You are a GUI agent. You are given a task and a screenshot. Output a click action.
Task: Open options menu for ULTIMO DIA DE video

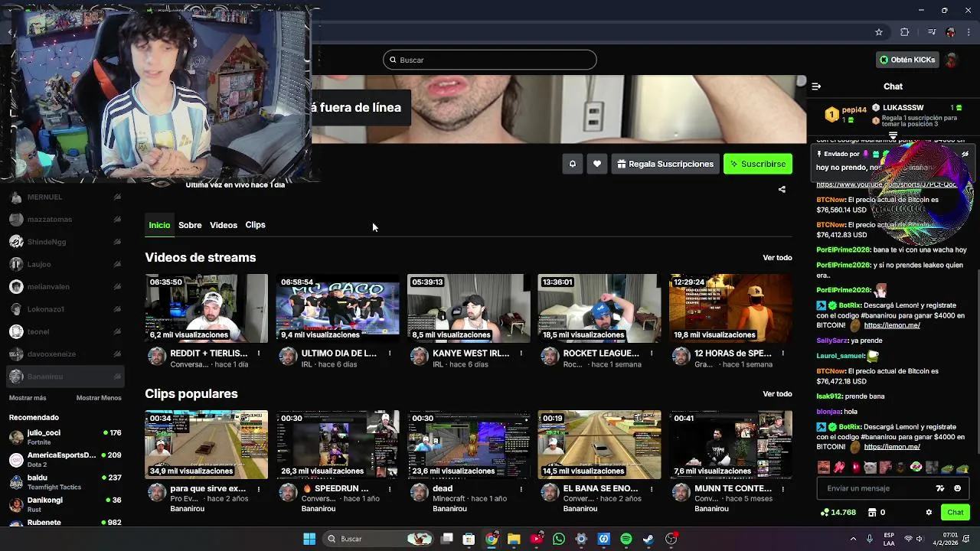click(x=390, y=353)
